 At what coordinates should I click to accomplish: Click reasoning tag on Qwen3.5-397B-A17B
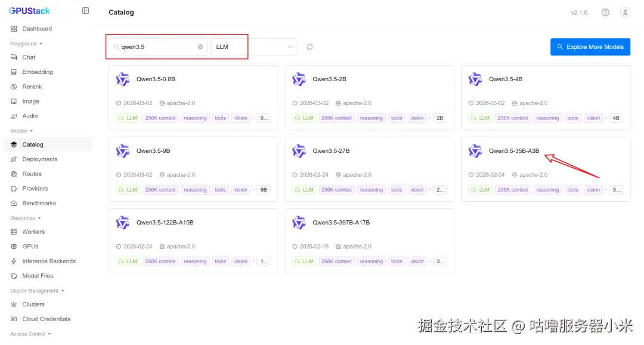pos(371,261)
